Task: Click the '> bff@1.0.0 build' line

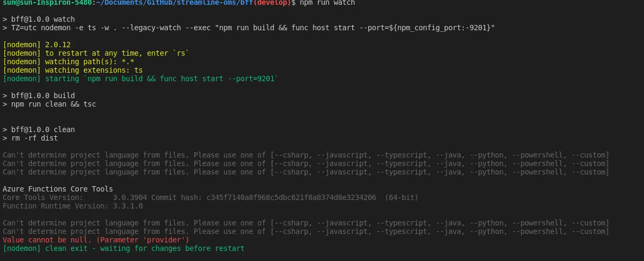Action: [x=39, y=96]
